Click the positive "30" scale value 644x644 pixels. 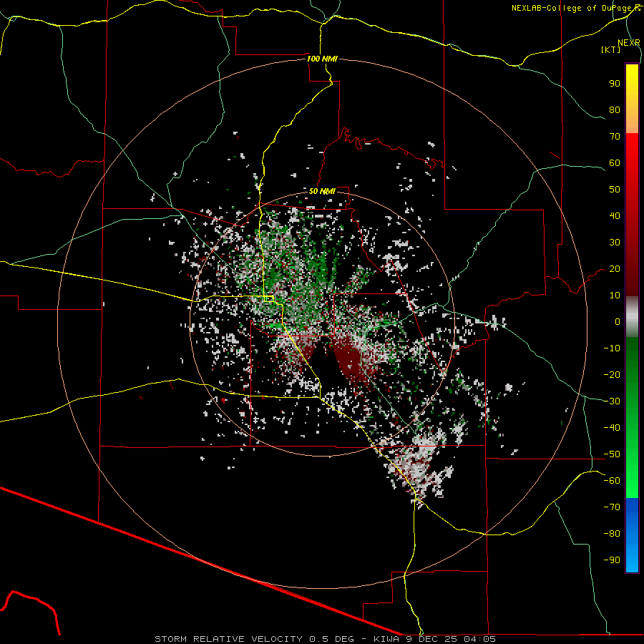click(x=615, y=243)
